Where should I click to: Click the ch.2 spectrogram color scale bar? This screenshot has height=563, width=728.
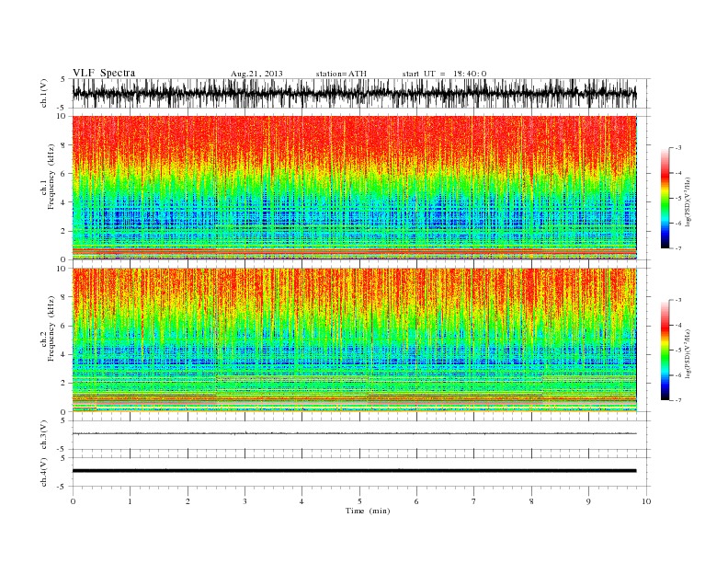coord(665,350)
